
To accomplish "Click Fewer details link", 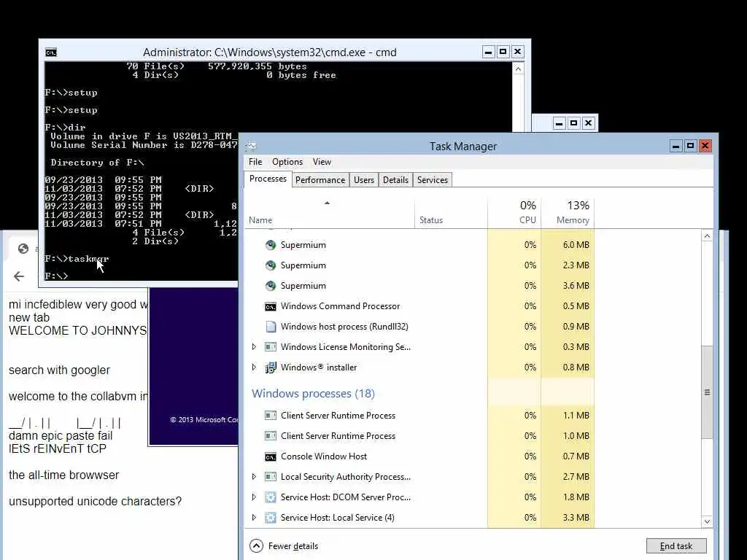I will coord(293,545).
